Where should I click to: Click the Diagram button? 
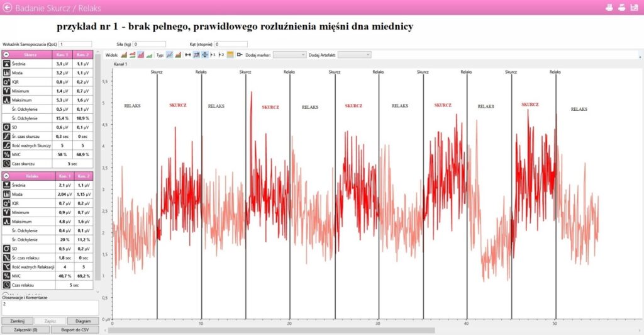tap(79, 320)
